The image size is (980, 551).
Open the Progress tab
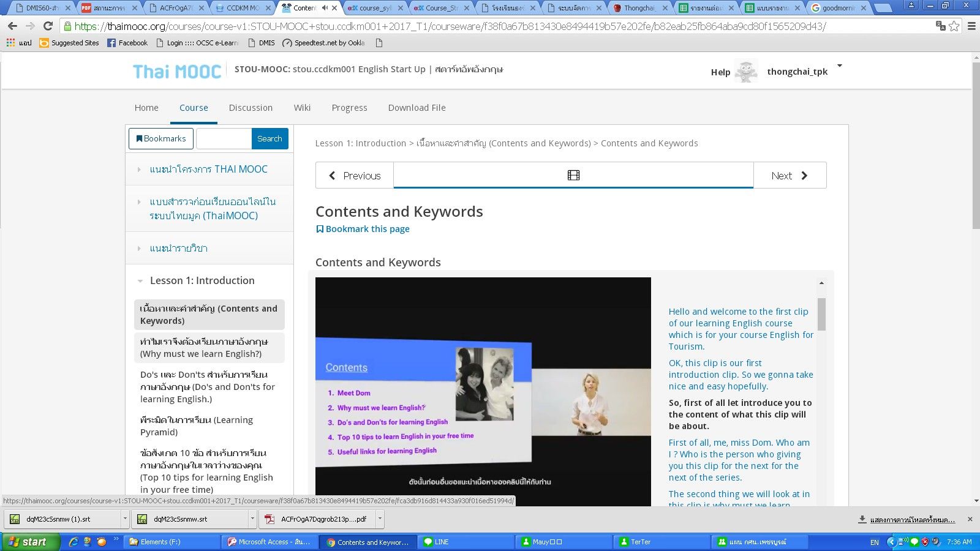point(349,108)
